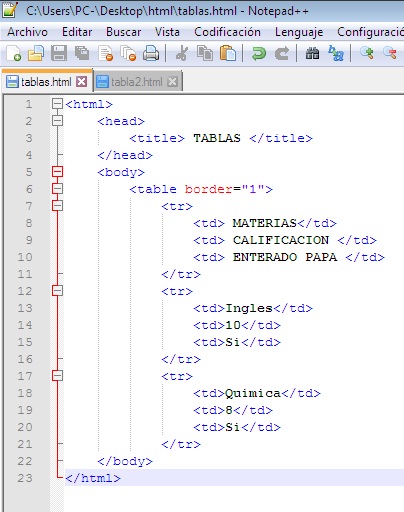The height and width of the screenshot is (512, 404).
Task: Click the value 10 on line 14
Action: point(233,325)
